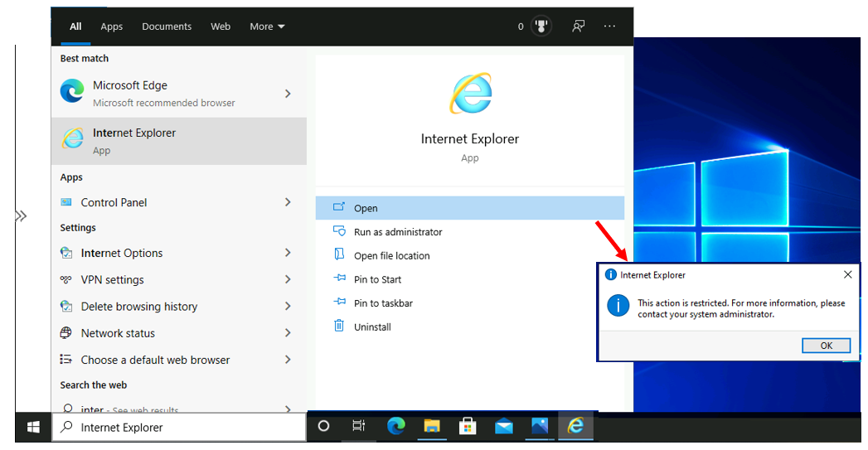Click Internet Explorer icon in results list
Viewport: 868px width, 450px height.
pos(72,138)
